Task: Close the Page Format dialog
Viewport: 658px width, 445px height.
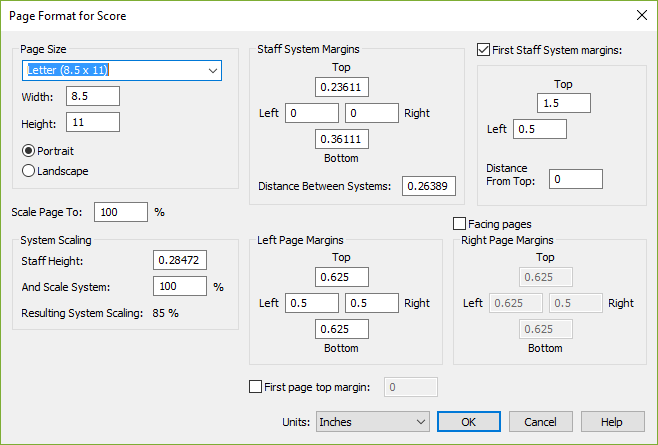Action: [640, 15]
